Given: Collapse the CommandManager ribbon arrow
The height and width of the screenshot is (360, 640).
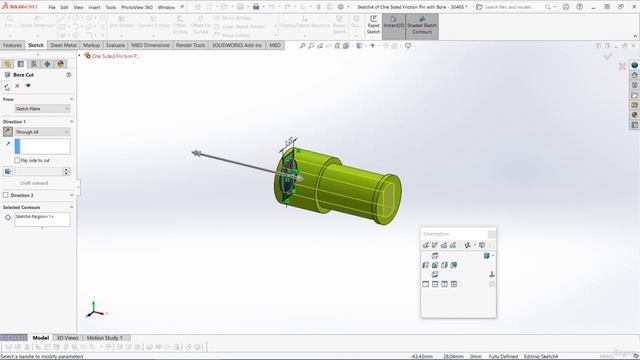Looking at the screenshot, I should pyautogui.click(x=635, y=36).
